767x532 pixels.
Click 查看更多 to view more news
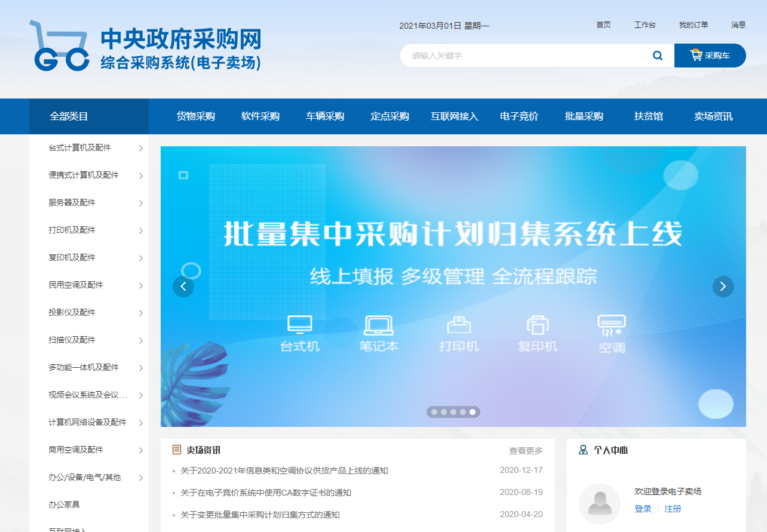pos(526,450)
